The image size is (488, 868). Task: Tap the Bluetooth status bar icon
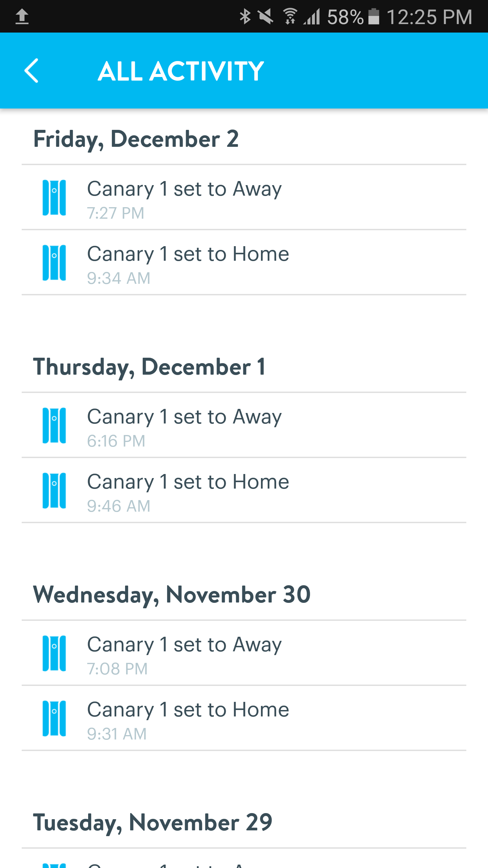(245, 17)
